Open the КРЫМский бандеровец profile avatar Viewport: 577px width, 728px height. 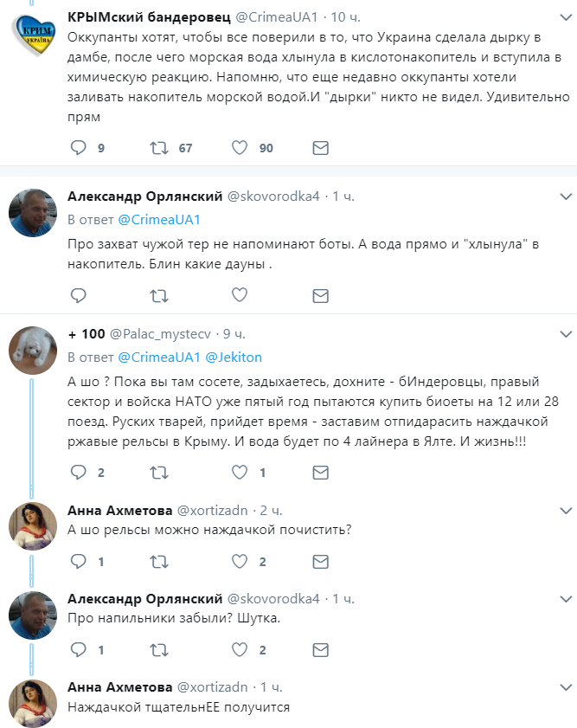33,40
